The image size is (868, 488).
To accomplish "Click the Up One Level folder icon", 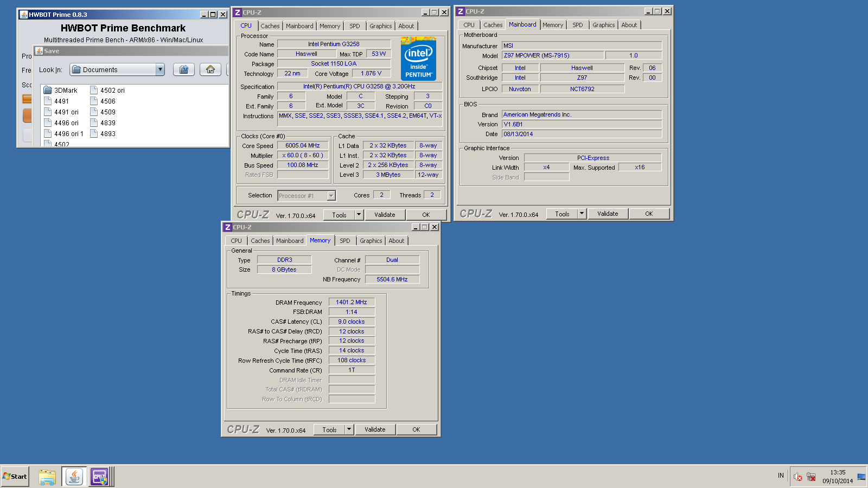I will coord(184,69).
